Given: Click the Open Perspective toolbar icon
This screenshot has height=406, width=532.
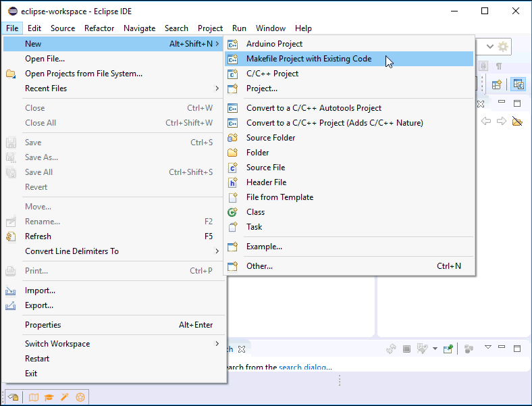Looking at the screenshot, I should tap(497, 84).
